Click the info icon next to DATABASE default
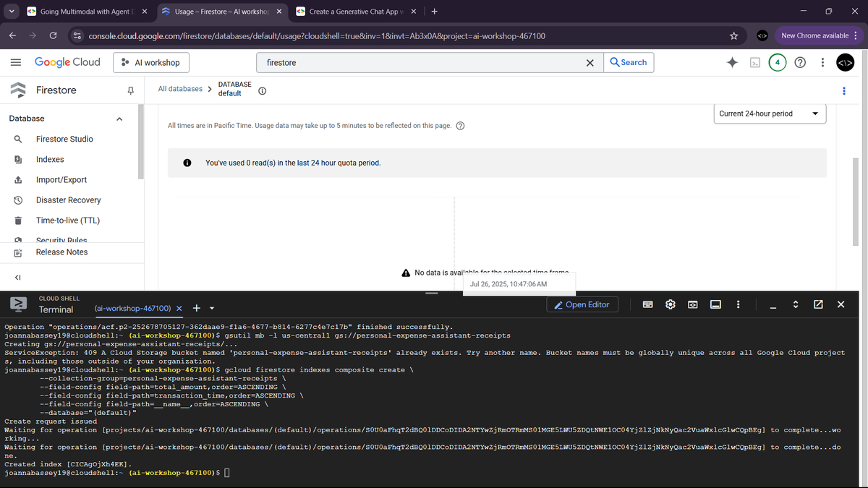The height and width of the screenshot is (488, 868). (x=263, y=91)
